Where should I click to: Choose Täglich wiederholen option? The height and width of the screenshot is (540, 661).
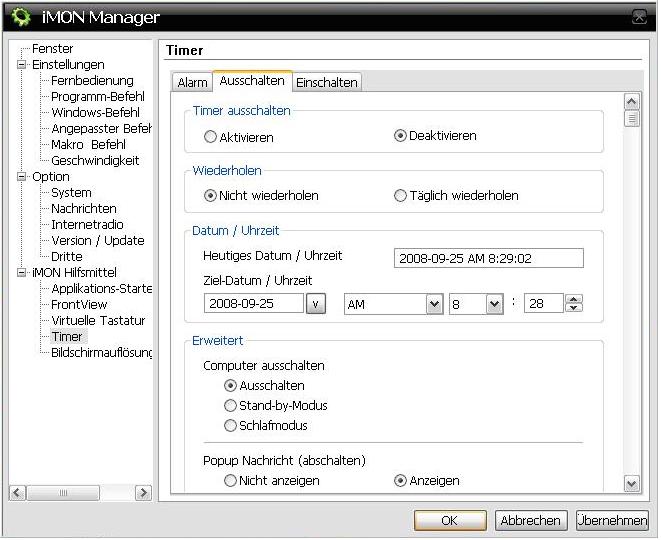[400, 196]
